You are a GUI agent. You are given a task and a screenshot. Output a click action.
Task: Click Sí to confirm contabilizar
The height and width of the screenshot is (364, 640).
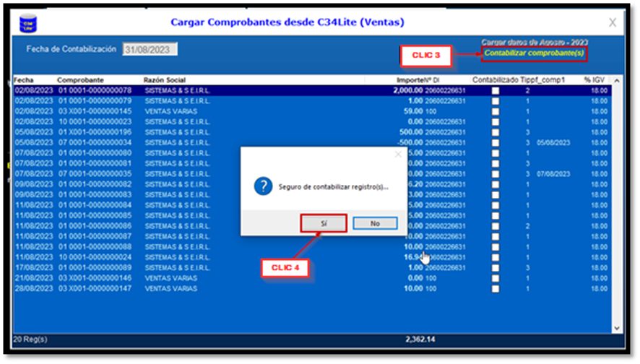click(x=324, y=224)
